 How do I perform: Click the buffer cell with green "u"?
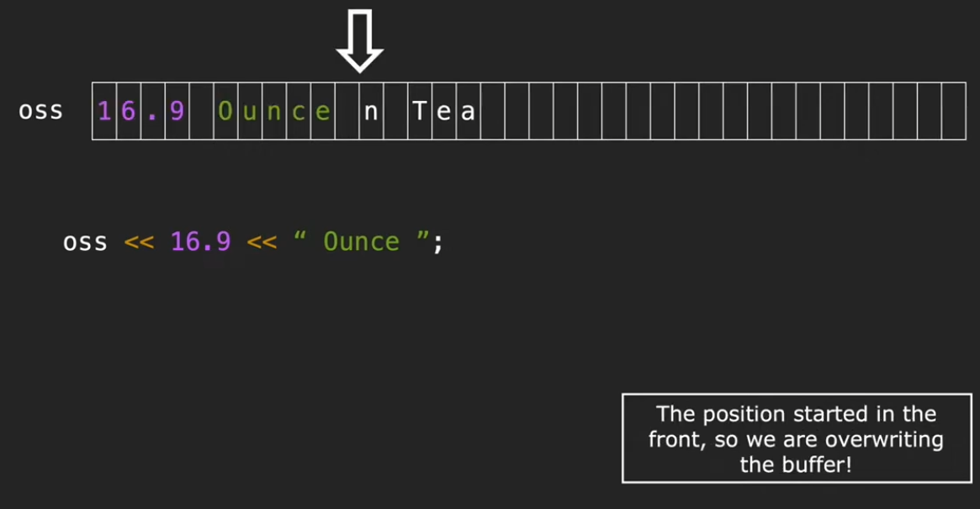point(250,111)
